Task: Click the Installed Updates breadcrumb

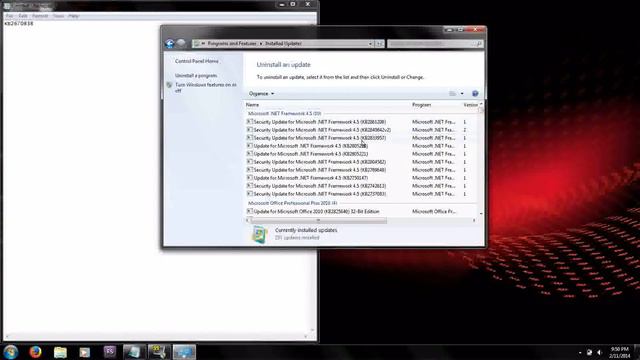Action: click(x=283, y=44)
